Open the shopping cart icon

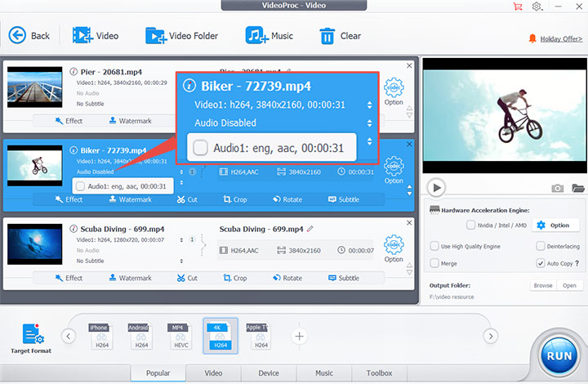point(518,7)
